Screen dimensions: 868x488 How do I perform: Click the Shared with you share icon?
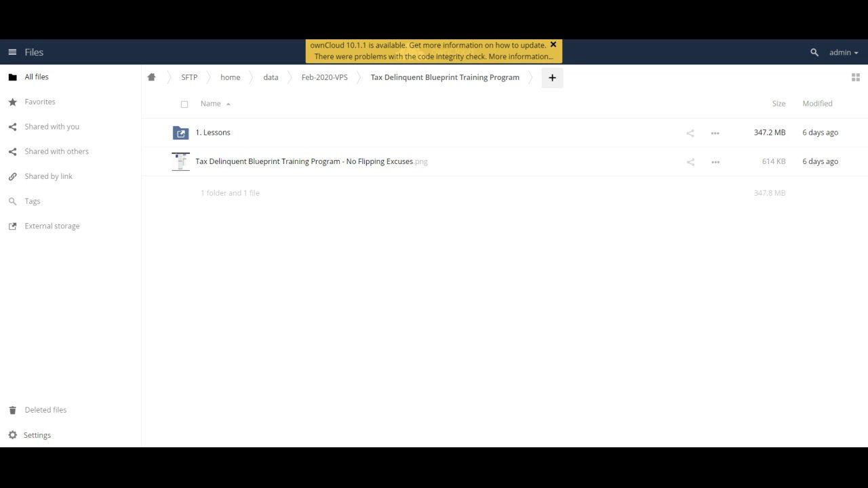tap(12, 127)
